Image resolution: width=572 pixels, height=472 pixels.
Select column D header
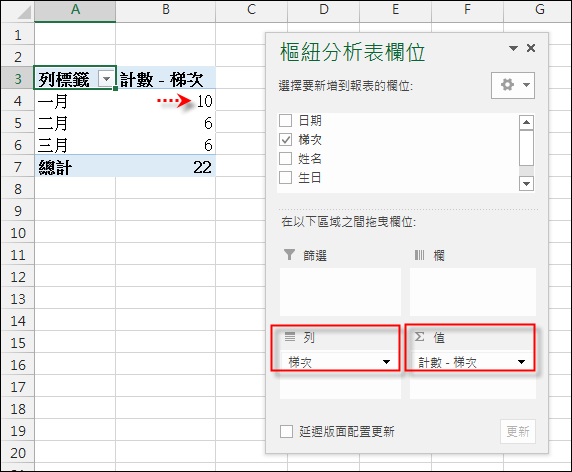pyautogui.click(x=324, y=11)
